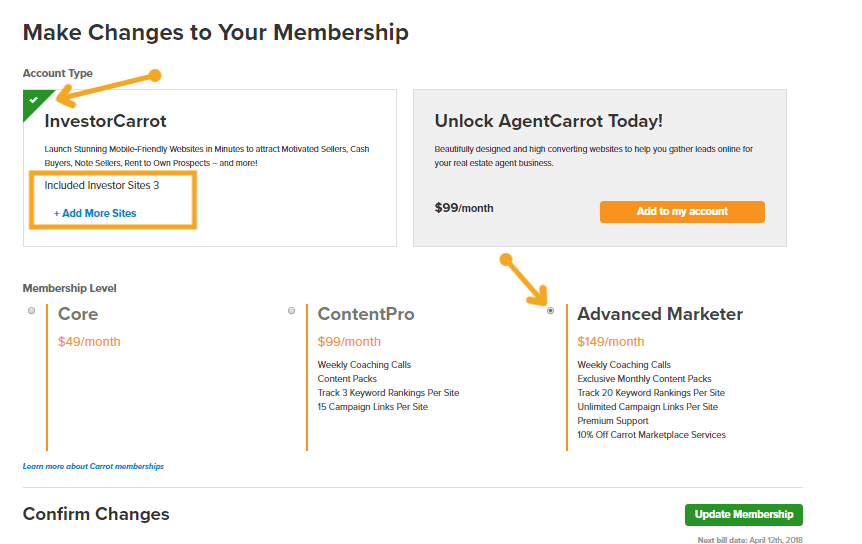The image size is (862, 544).
Task: Click the Premium Support feature line
Action: 613,421
